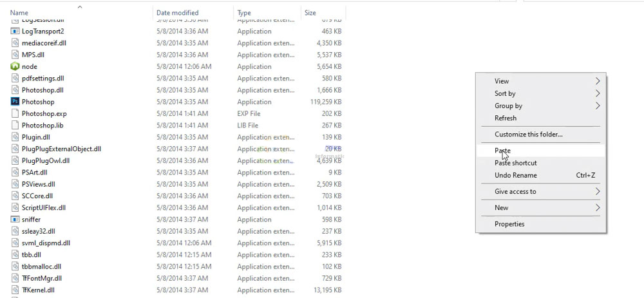
Task: Select the LogTransport2 file name
Action: coord(43,31)
